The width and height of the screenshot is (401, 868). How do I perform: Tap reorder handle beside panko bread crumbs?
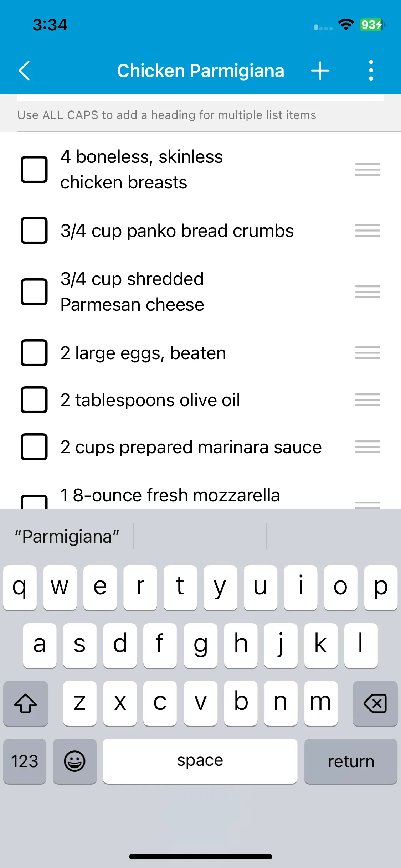click(367, 231)
